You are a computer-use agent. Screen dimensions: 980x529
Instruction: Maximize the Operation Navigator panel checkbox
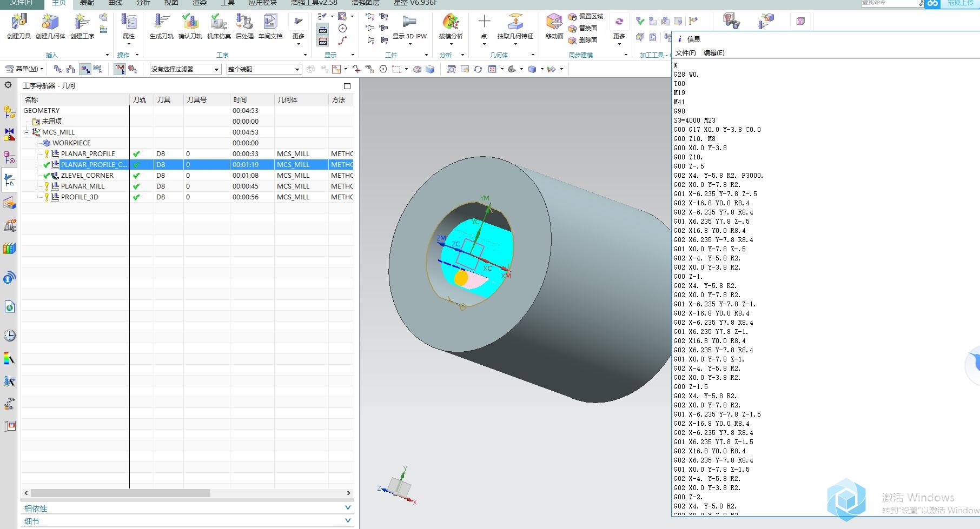click(347, 86)
